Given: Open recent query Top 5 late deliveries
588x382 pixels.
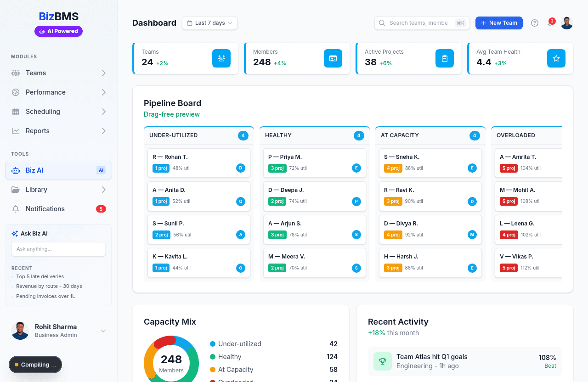Looking at the screenshot, I should click(40, 276).
